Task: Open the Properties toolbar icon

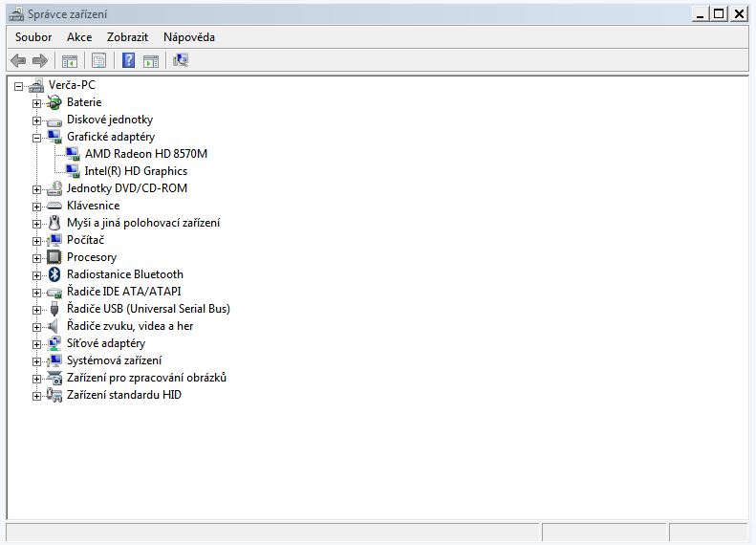Action: [x=98, y=61]
